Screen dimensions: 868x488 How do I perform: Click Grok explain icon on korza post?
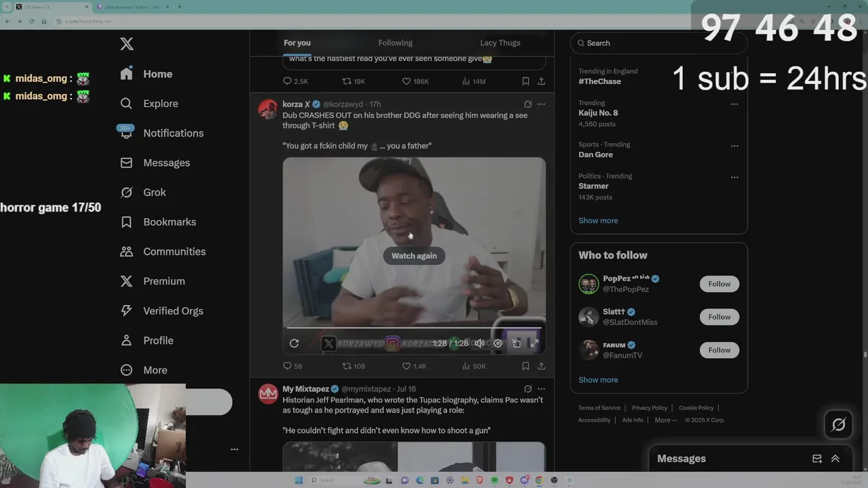[x=528, y=104]
